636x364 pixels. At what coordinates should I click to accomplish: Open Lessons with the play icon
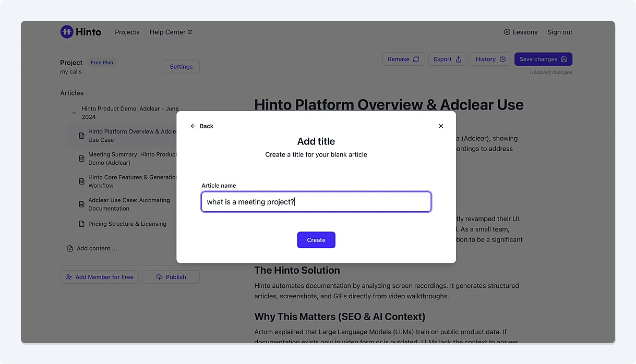pyautogui.click(x=507, y=32)
